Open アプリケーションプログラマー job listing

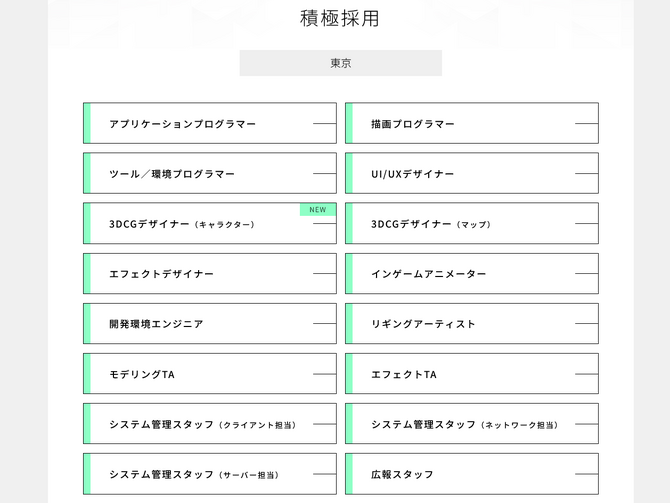tap(209, 124)
